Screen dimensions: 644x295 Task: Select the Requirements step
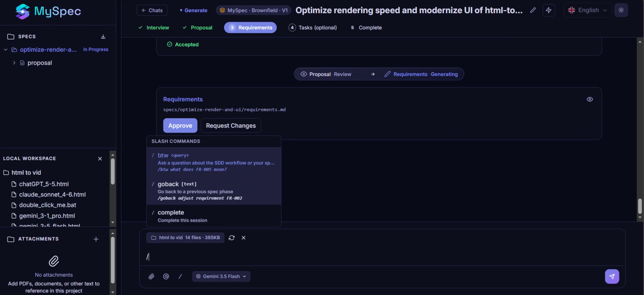click(x=250, y=28)
